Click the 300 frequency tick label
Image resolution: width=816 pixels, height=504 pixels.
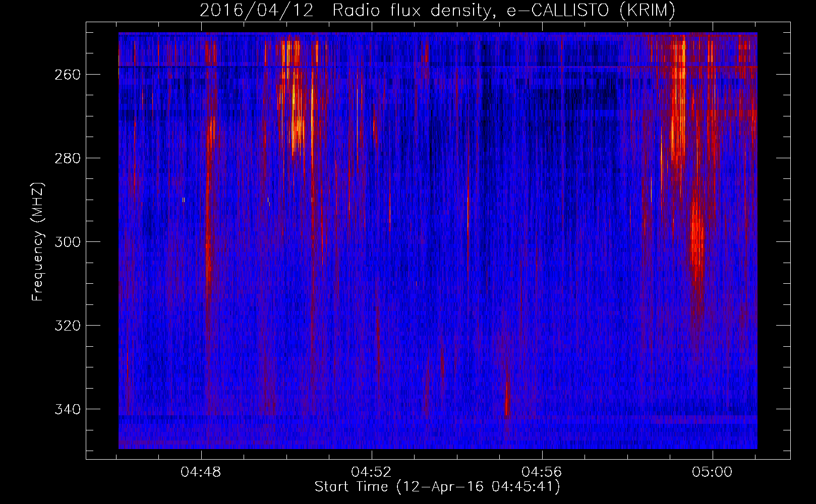67,242
